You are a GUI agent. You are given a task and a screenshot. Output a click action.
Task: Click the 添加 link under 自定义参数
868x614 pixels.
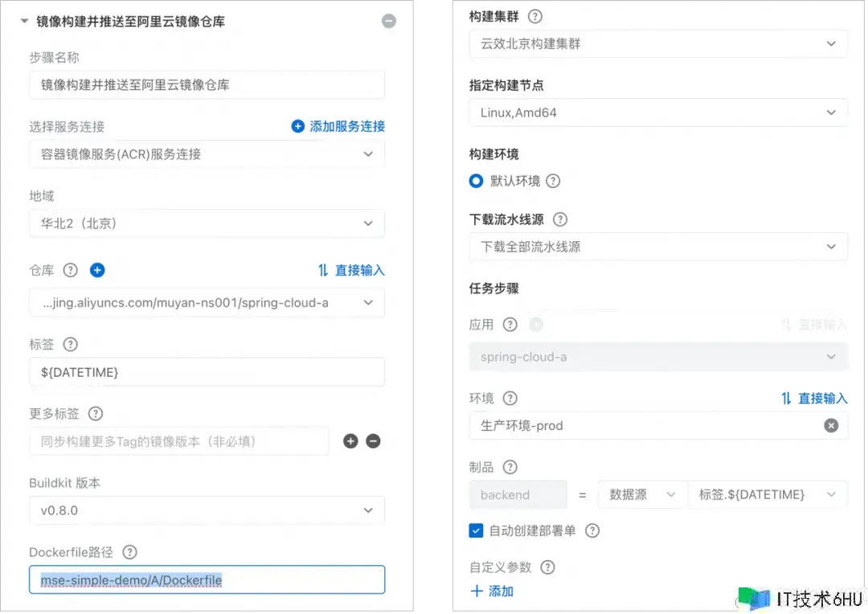coord(492,591)
